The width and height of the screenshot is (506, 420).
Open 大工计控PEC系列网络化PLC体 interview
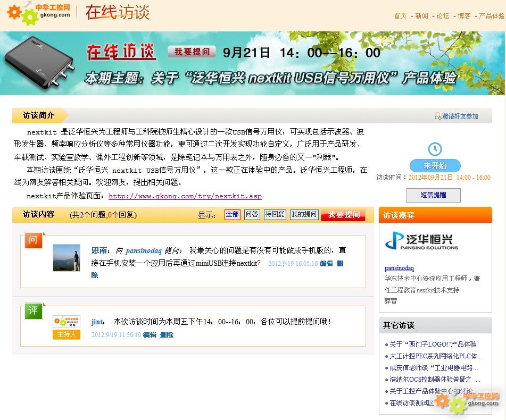436,356
